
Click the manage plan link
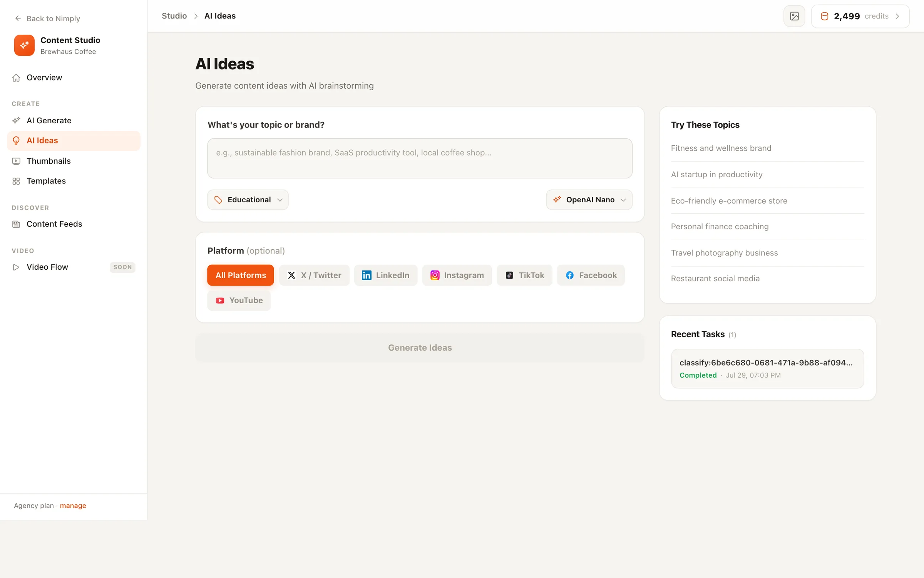tap(73, 506)
